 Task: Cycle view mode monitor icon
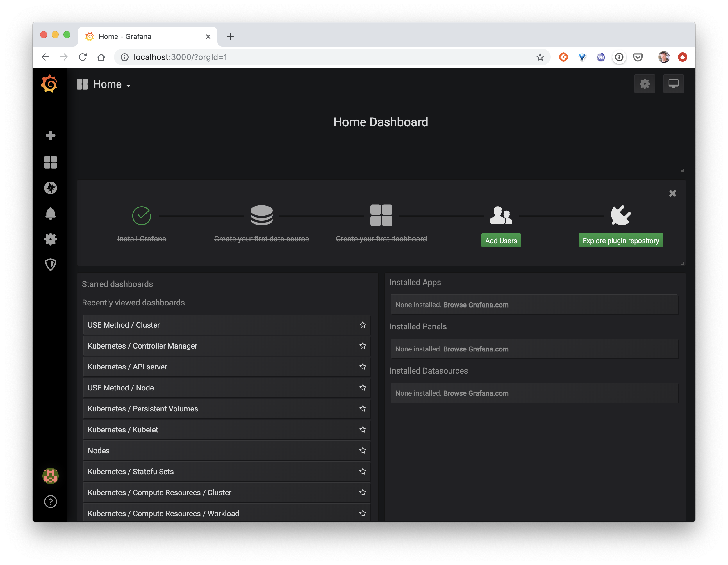point(673,84)
